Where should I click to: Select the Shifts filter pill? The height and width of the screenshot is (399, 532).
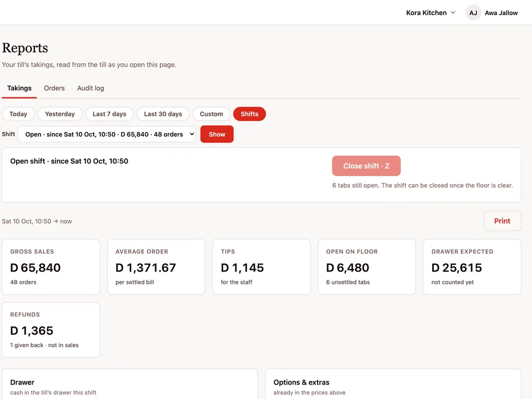pos(249,114)
